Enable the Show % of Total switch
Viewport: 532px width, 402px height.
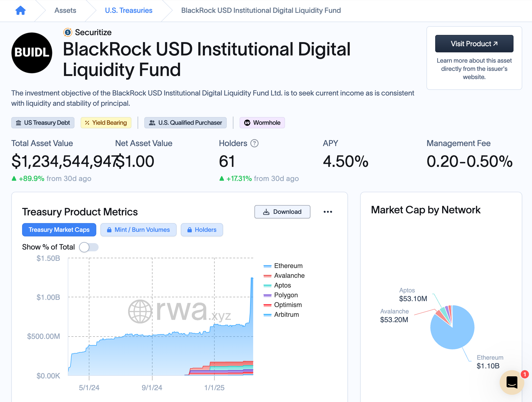coord(89,247)
